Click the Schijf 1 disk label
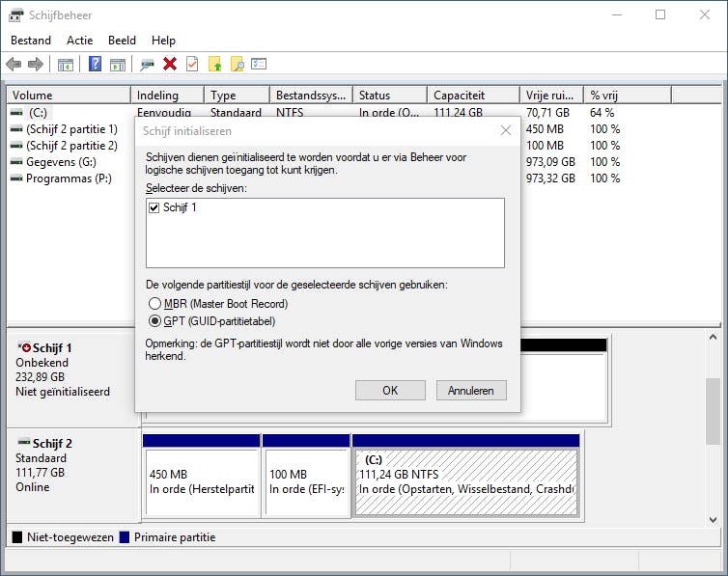Viewport: 728px width, 576px height. (52, 348)
